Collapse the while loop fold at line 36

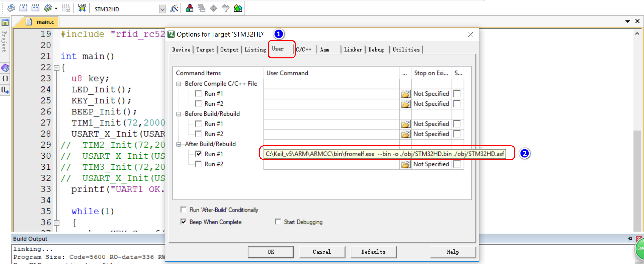(x=57, y=223)
